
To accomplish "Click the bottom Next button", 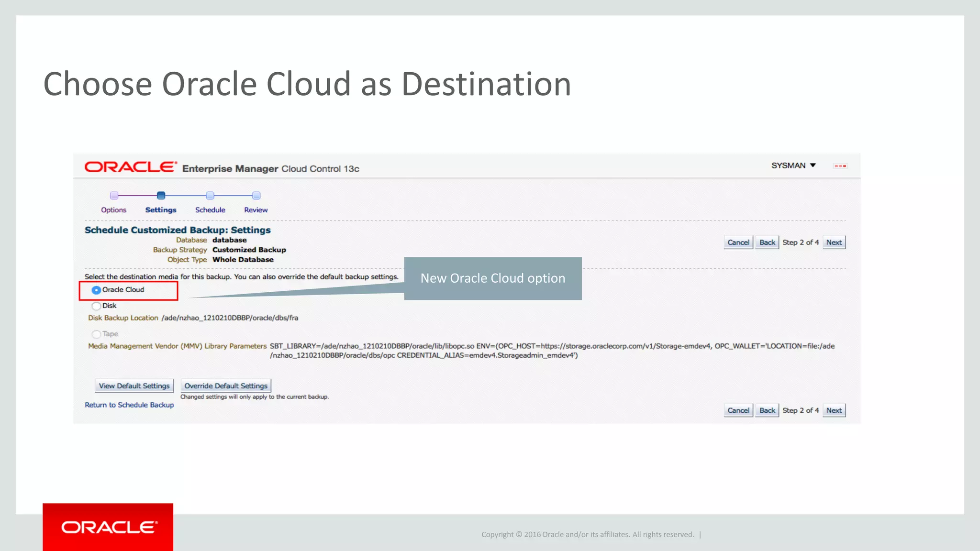I will [x=834, y=410].
